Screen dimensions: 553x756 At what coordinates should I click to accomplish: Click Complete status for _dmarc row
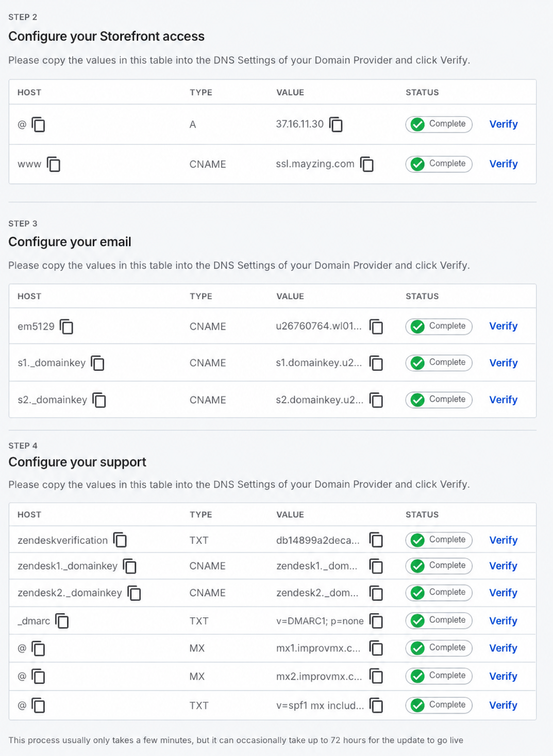[439, 620]
